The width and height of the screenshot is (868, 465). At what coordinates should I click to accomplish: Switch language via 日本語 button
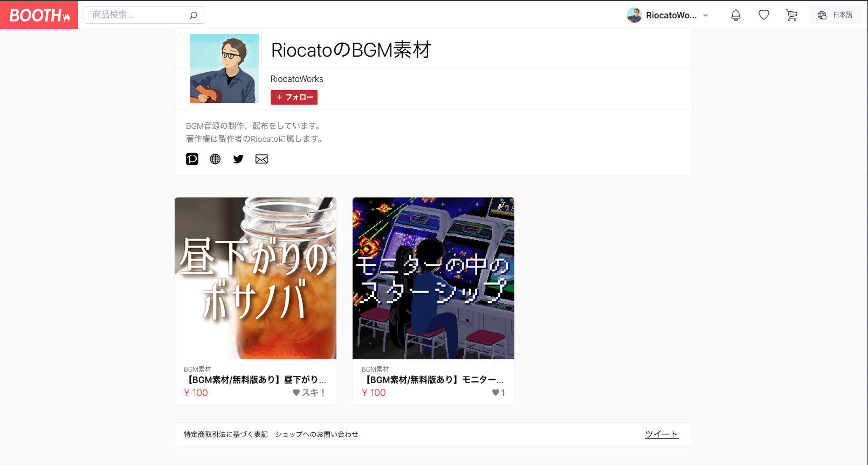pos(835,15)
